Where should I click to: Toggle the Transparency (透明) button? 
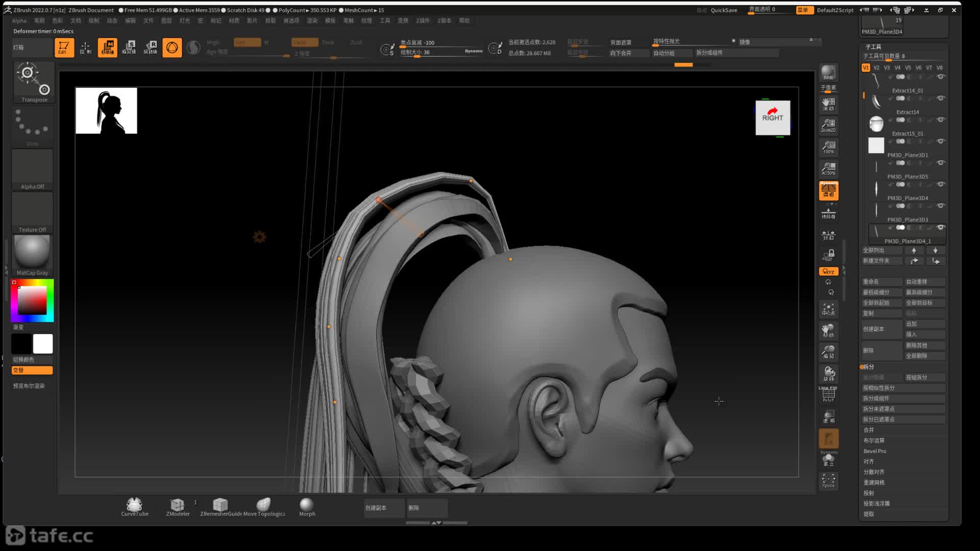828,416
